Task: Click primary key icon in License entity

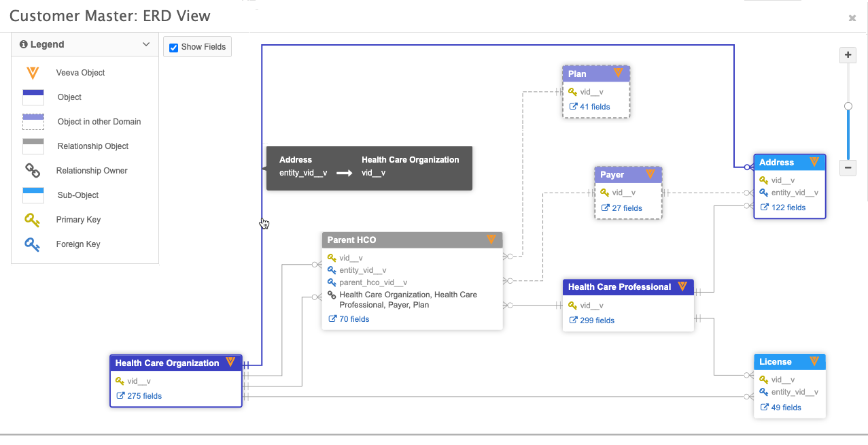Action: (x=764, y=380)
